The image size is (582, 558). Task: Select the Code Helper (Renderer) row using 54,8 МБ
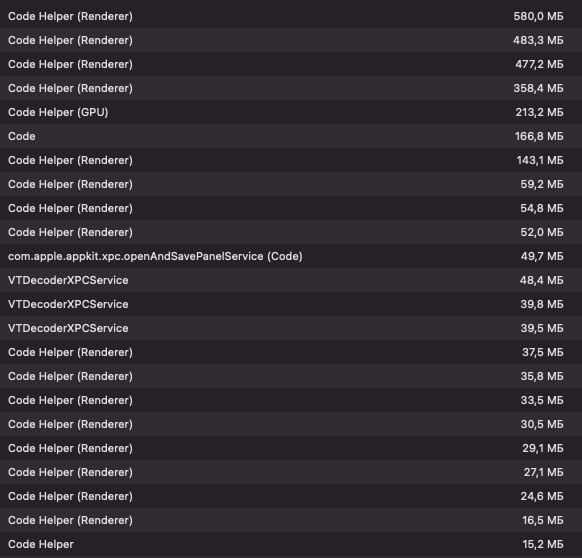[291, 208]
